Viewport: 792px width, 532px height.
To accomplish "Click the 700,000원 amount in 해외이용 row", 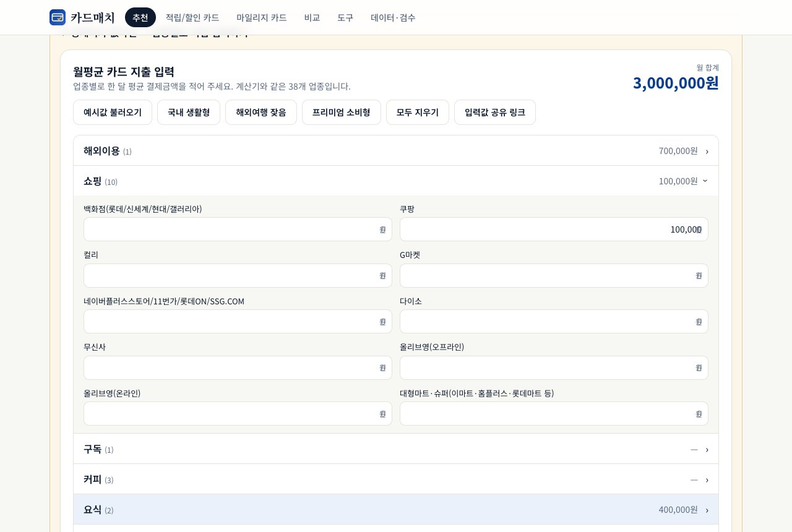I will click(x=678, y=151).
